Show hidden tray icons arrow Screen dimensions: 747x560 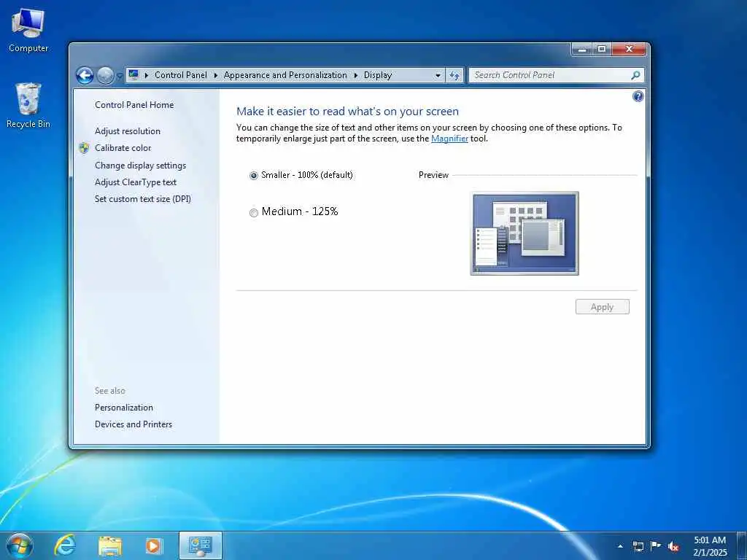click(x=620, y=546)
